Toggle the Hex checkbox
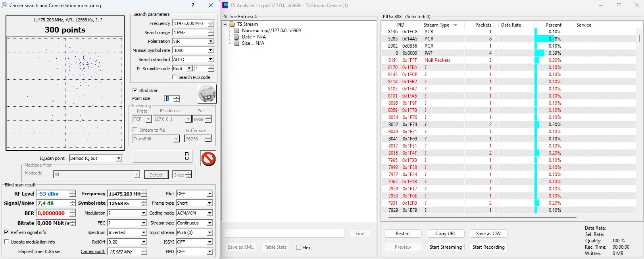Screen dimensions: 644x259 pyautogui.click(x=299, y=247)
